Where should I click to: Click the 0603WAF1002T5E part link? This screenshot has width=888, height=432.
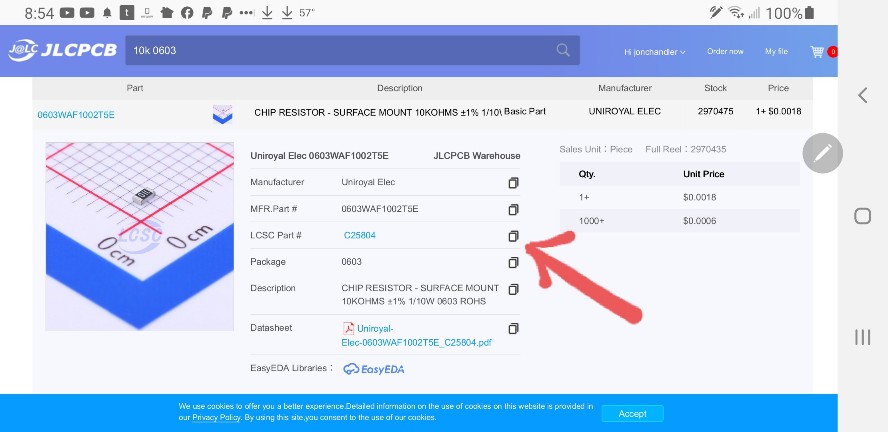[x=76, y=115]
